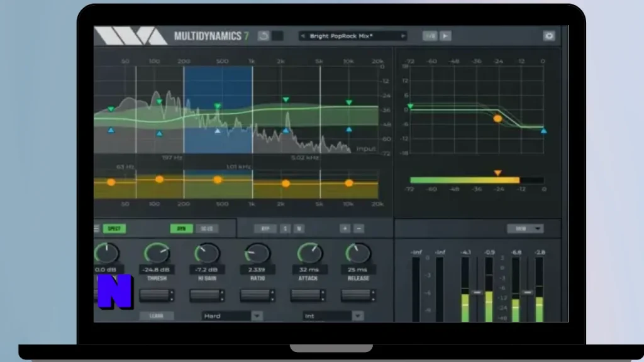This screenshot has width=644, height=362.
Task: Click the -24.8 dB threshold value field
Action: tap(156, 270)
